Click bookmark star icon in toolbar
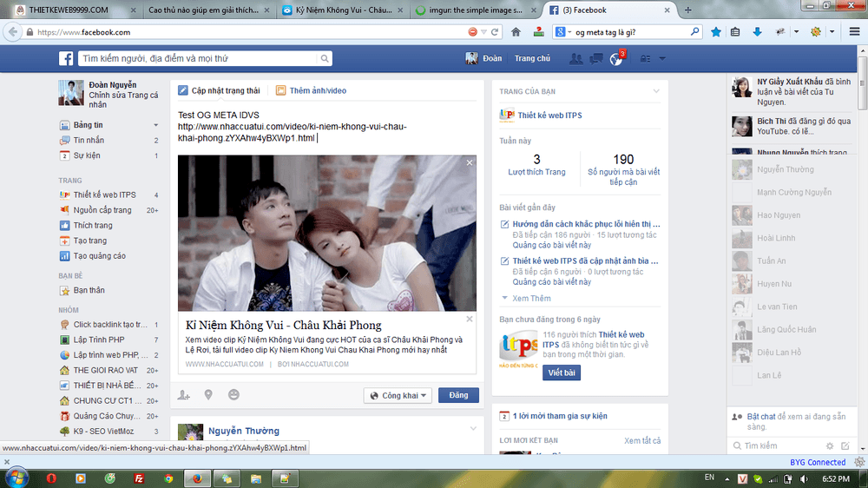The image size is (868, 488). point(716,32)
